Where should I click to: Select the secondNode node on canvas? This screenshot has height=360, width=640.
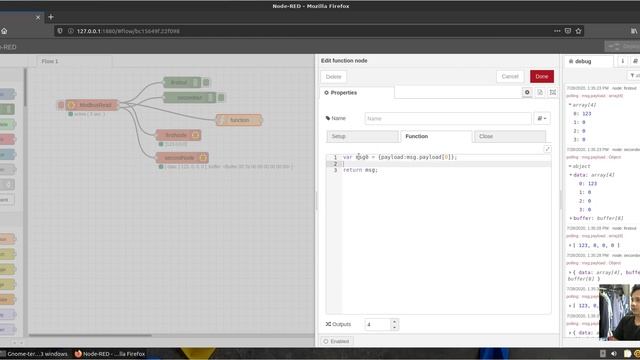(182, 158)
